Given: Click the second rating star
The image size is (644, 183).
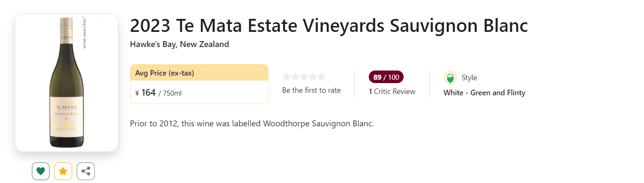Looking at the screenshot, I should point(295,77).
